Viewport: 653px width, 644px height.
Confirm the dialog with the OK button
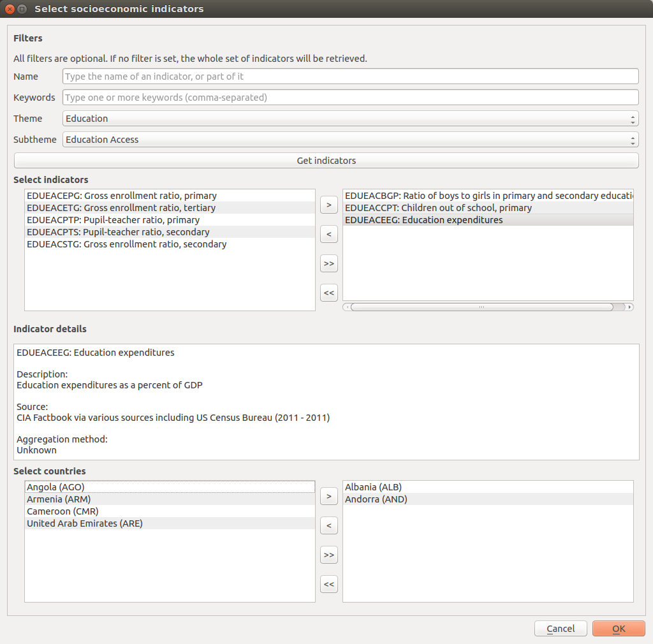point(618,629)
